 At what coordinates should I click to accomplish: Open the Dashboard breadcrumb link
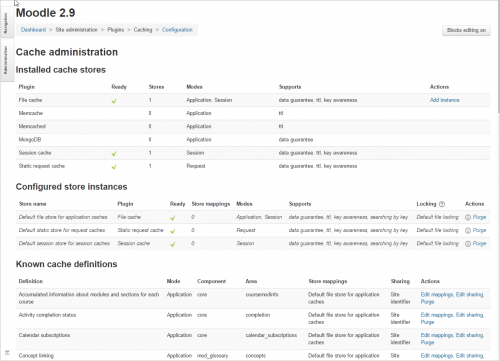(x=33, y=30)
